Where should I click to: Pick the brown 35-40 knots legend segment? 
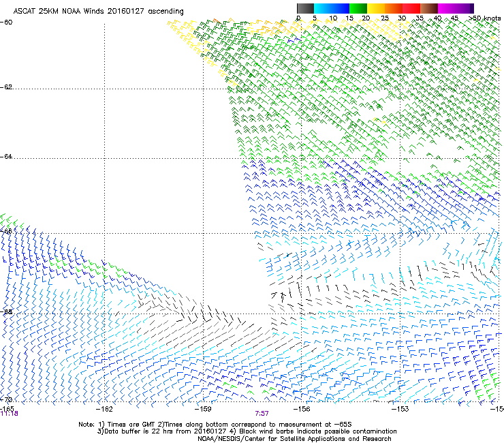429,8
